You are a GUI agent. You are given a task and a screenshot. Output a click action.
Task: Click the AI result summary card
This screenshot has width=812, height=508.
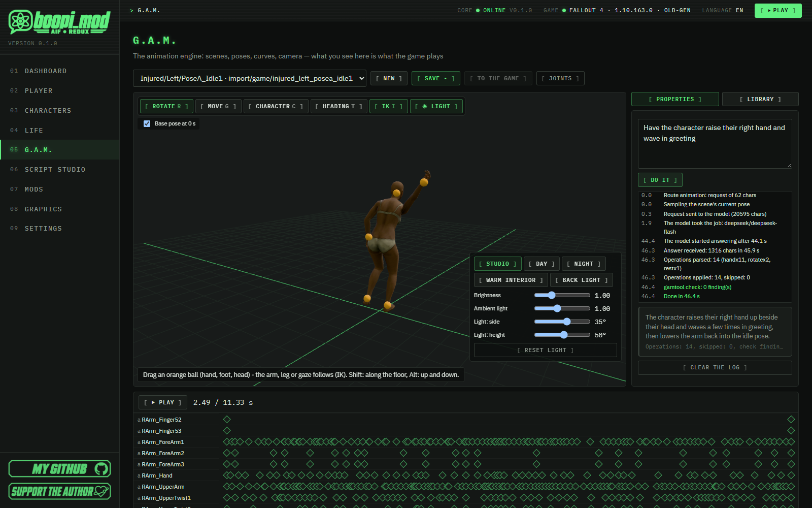(x=715, y=331)
